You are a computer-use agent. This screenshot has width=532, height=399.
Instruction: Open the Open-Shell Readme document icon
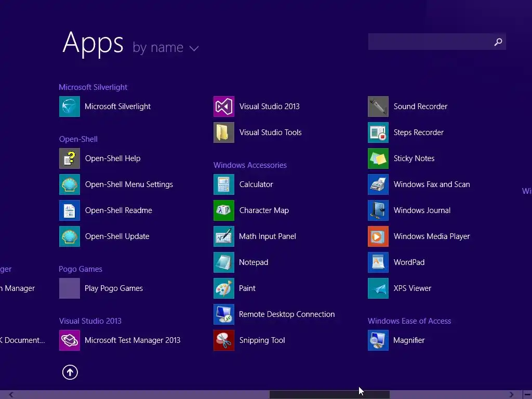(70, 210)
